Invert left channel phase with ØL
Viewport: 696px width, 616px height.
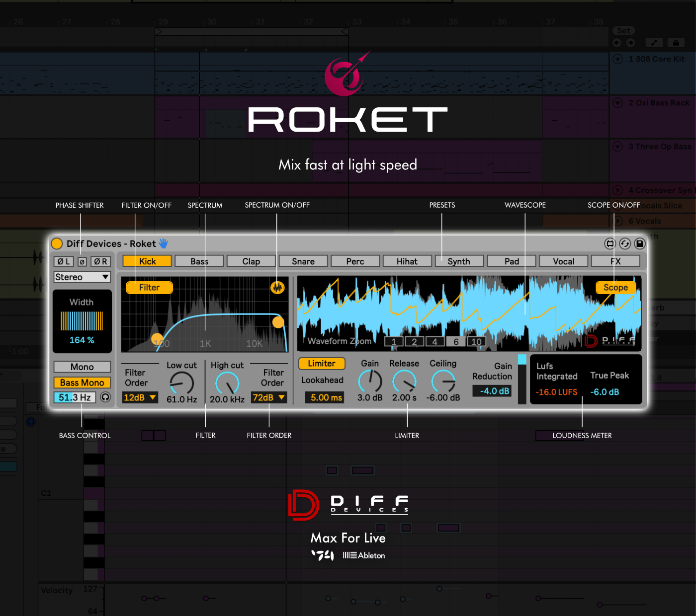point(64,261)
